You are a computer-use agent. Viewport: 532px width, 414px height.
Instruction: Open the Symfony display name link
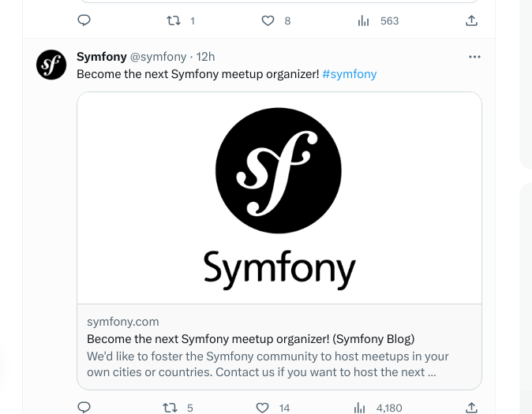[x=101, y=57]
